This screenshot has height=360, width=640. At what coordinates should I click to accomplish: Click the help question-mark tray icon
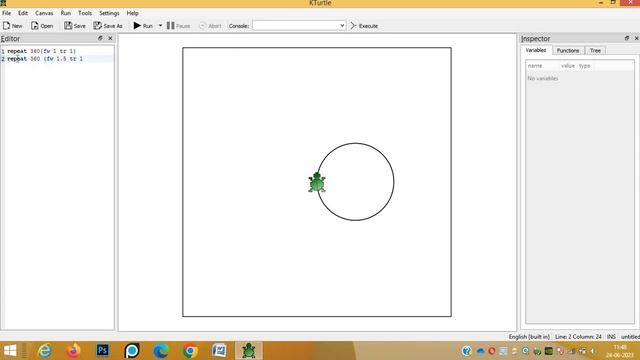[x=467, y=351]
